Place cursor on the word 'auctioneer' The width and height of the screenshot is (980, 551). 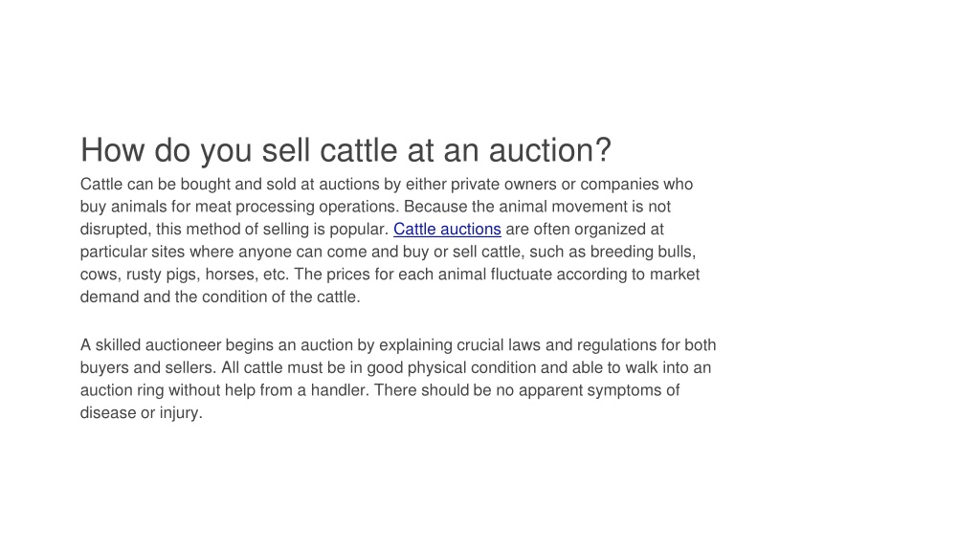183,345
